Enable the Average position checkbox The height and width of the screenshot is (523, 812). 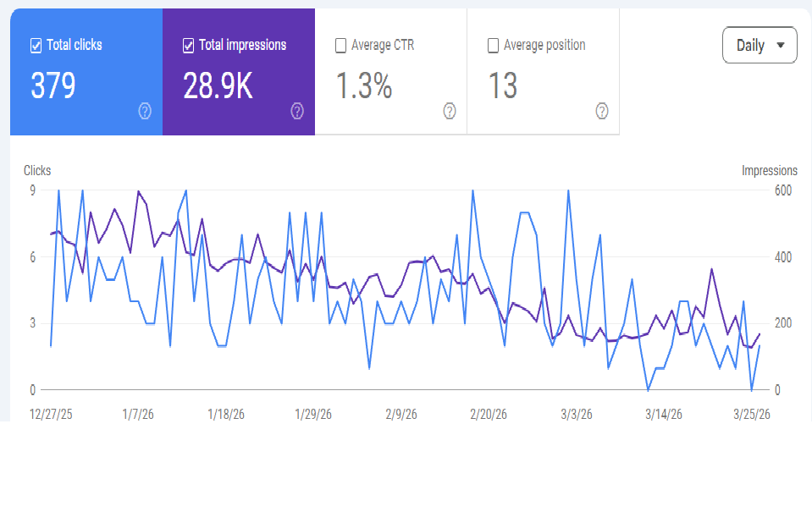pos(493,46)
